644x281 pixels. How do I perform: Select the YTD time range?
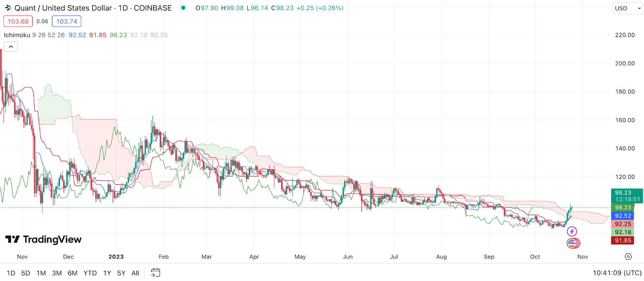pos(90,273)
